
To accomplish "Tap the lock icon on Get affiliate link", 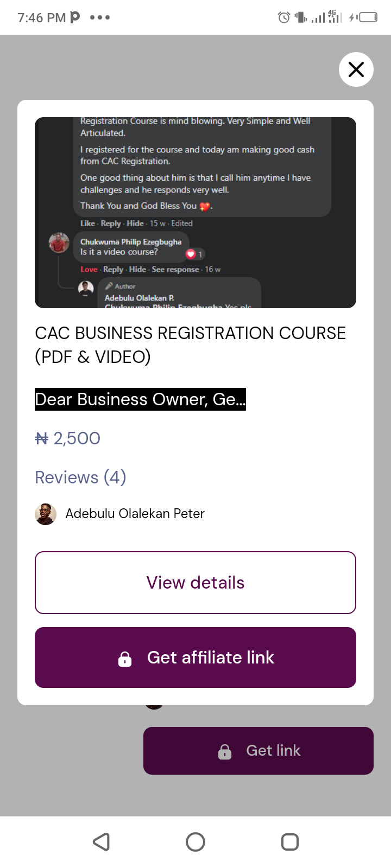I will tap(125, 658).
